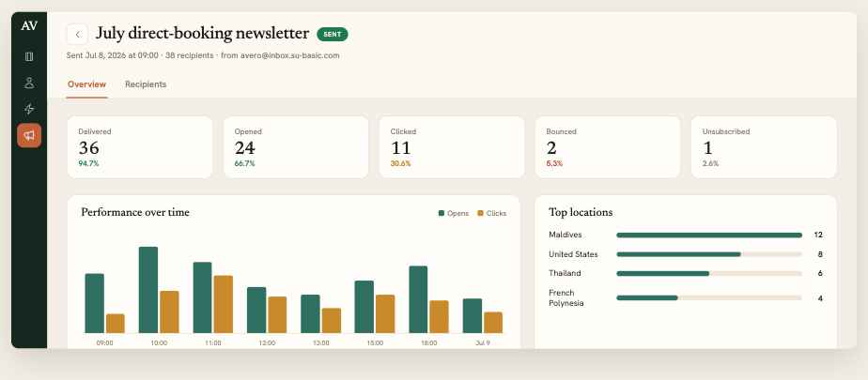
Task: Click the July direct-booking newsletter title
Action: point(202,34)
